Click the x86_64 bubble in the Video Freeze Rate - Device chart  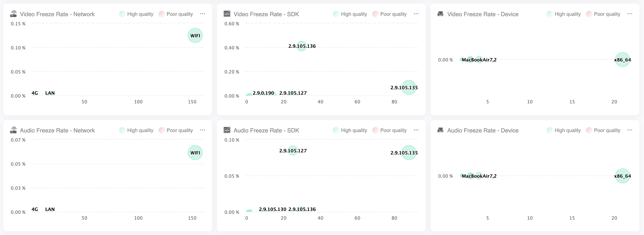click(622, 60)
